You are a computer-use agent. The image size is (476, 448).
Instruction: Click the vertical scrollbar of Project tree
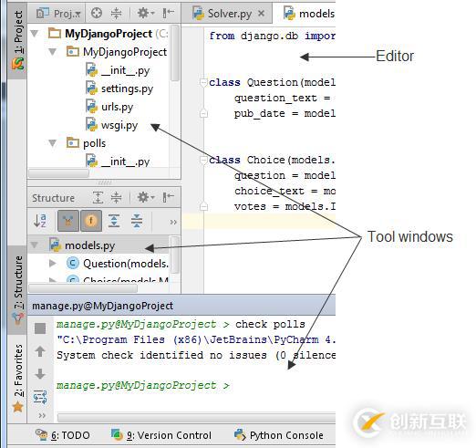click(175, 53)
